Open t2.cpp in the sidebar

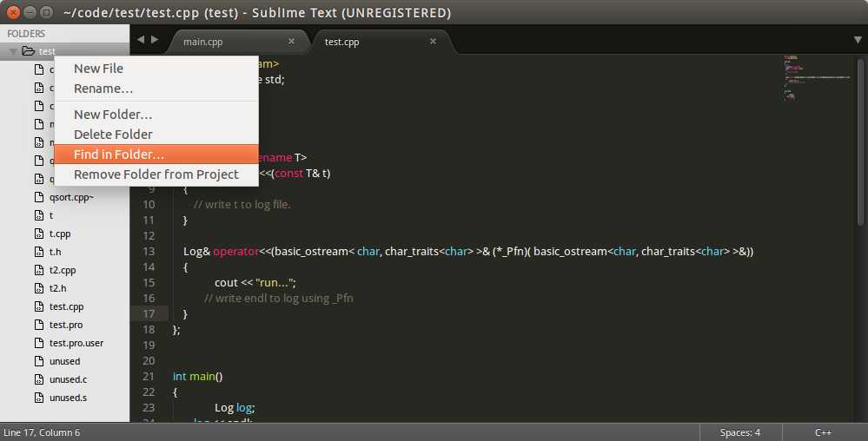tap(63, 270)
